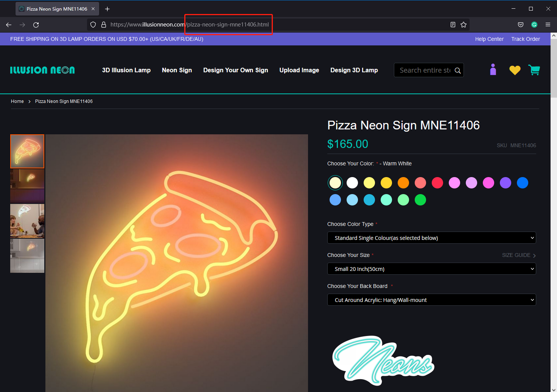Open the Neon Sign menu
Image resolution: width=557 pixels, height=392 pixels.
pyautogui.click(x=177, y=70)
